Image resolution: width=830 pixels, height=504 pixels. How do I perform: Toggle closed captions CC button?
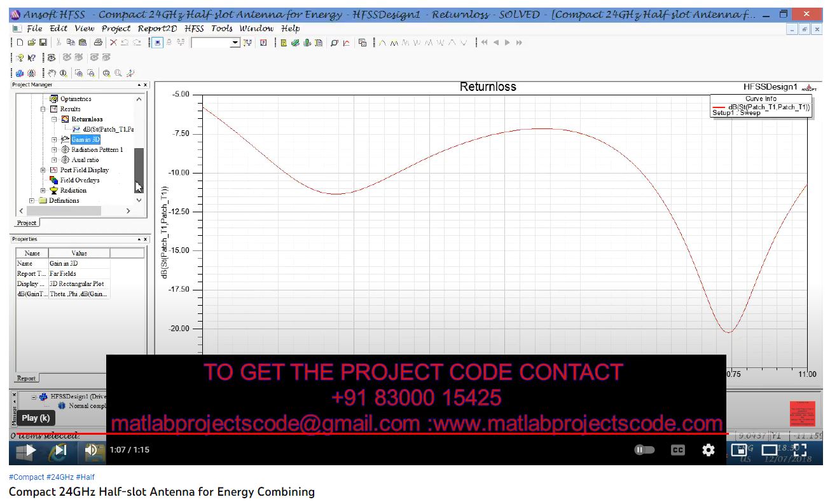click(678, 450)
